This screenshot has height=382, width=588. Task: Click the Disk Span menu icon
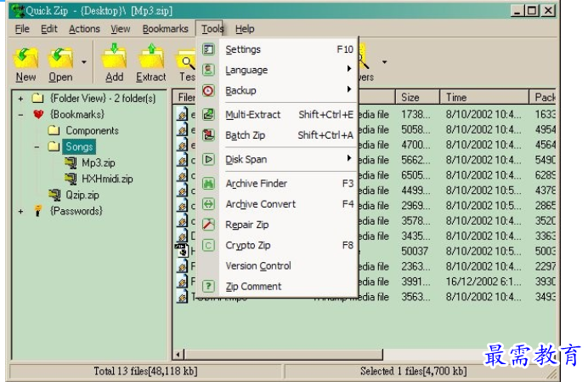(x=208, y=159)
